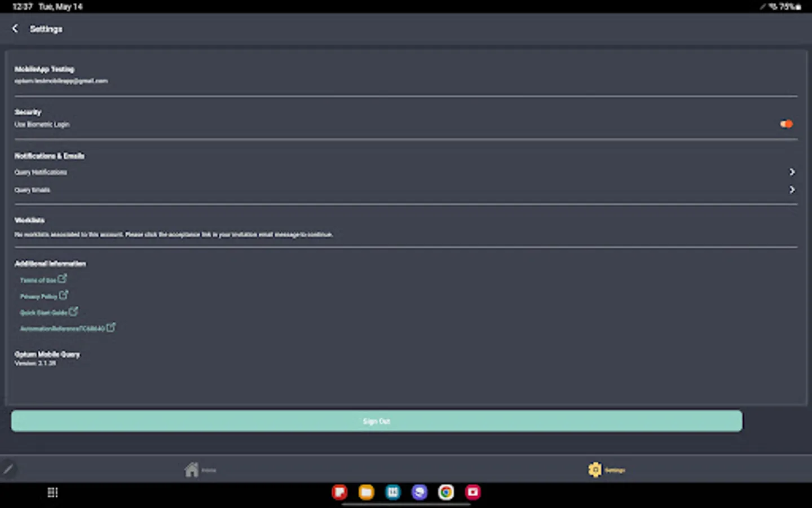
Task: Click the Version number text
Action: (35, 363)
